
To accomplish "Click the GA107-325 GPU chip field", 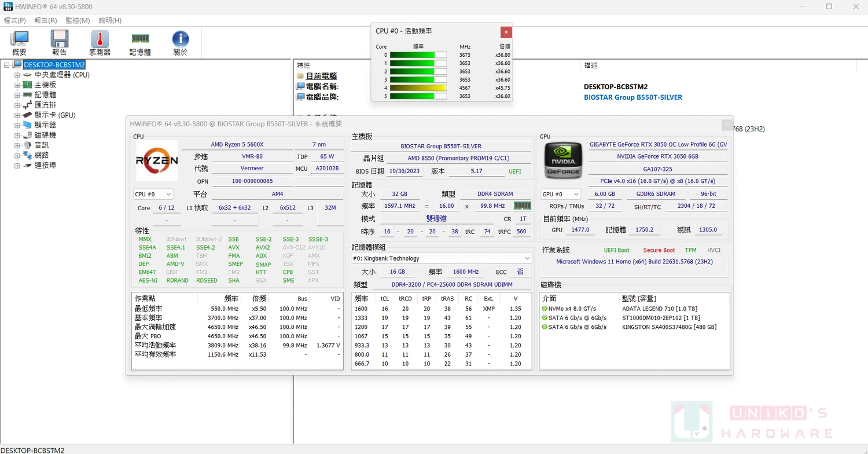I will [x=657, y=169].
